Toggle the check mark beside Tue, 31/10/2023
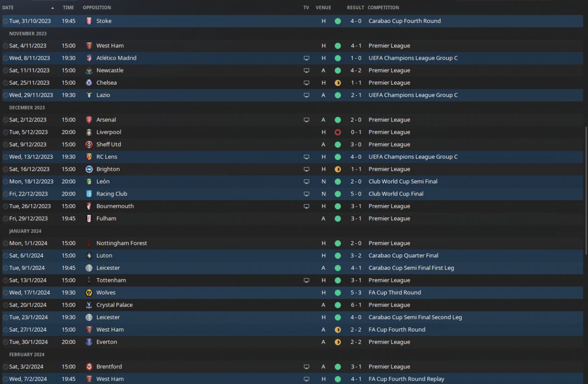This screenshot has height=384, width=588. coord(5,21)
